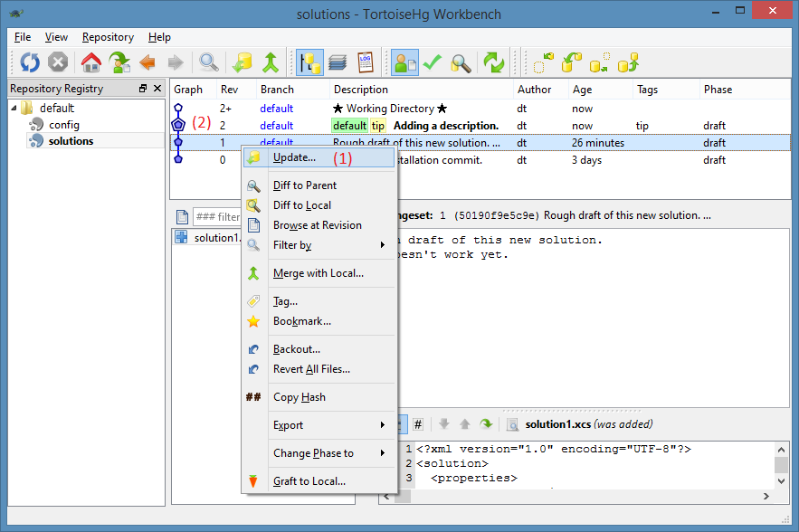Collapse the default group in registry tree
This screenshot has width=799, height=532.
pyautogui.click(x=14, y=108)
